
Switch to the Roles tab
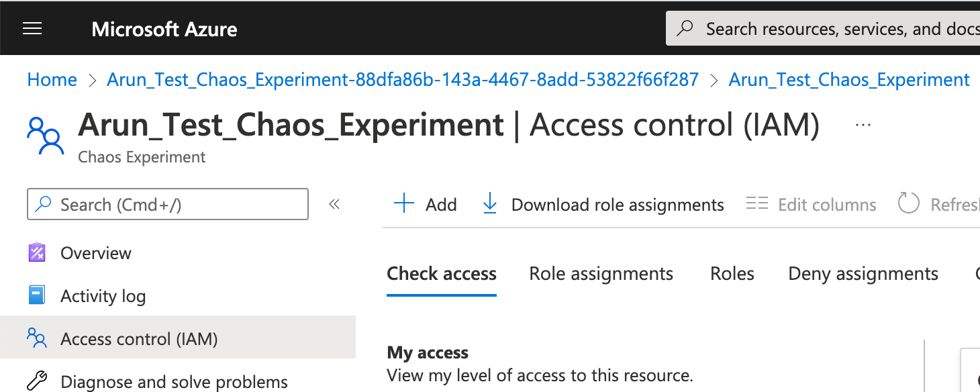click(x=732, y=274)
